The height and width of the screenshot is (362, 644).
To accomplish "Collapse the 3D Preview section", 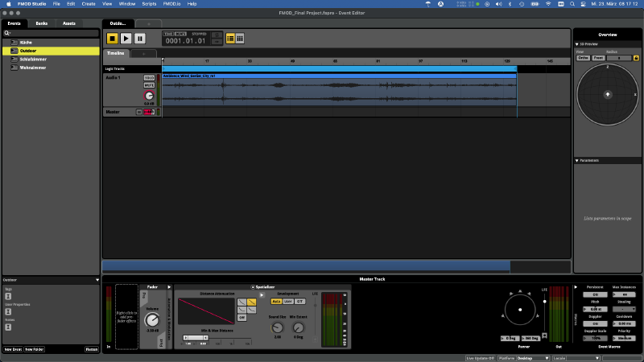I will (x=577, y=44).
